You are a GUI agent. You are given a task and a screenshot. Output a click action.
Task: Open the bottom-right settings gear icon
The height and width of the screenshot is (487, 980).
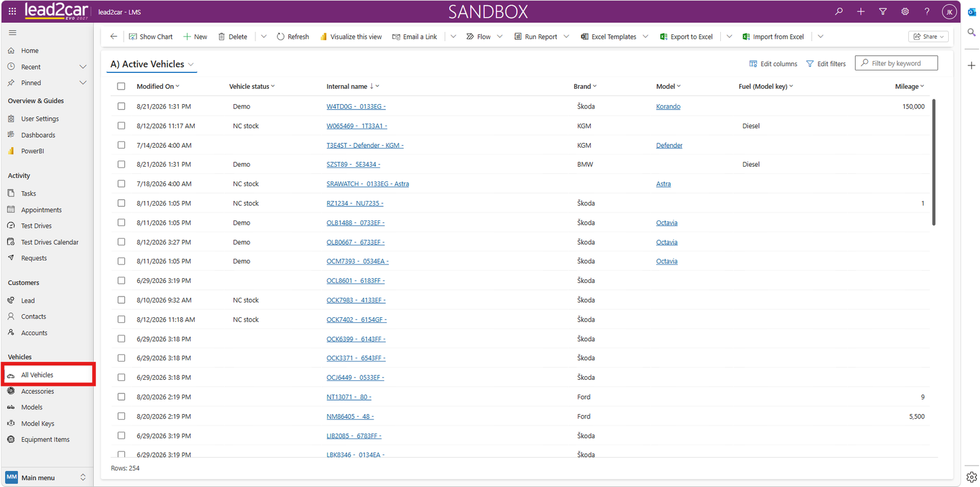pyautogui.click(x=971, y=477)
